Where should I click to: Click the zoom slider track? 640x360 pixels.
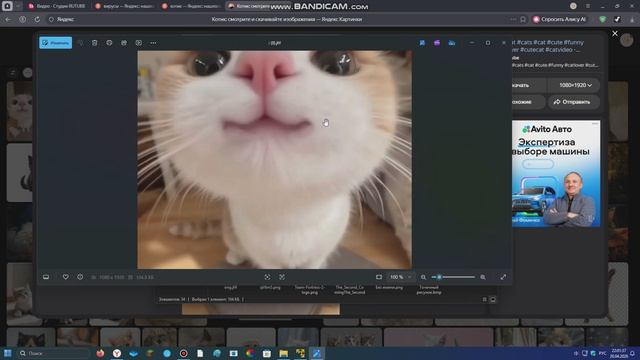(453, 277)
